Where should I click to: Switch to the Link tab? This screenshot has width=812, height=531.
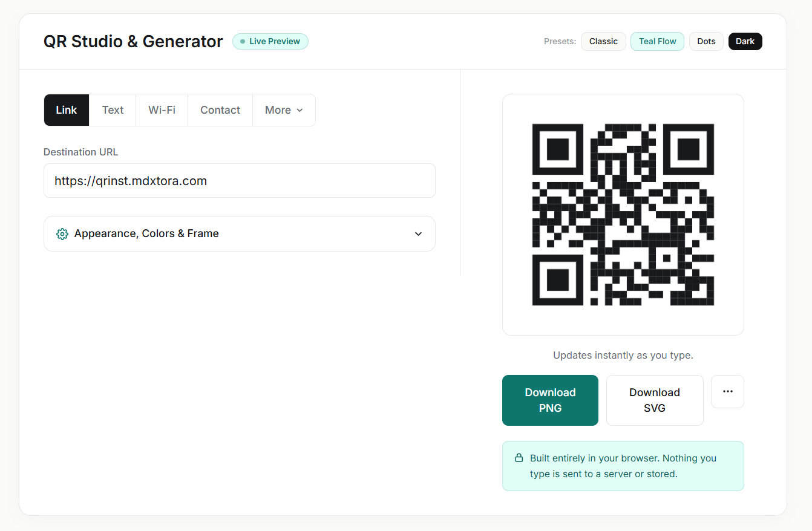click(67, 110)
